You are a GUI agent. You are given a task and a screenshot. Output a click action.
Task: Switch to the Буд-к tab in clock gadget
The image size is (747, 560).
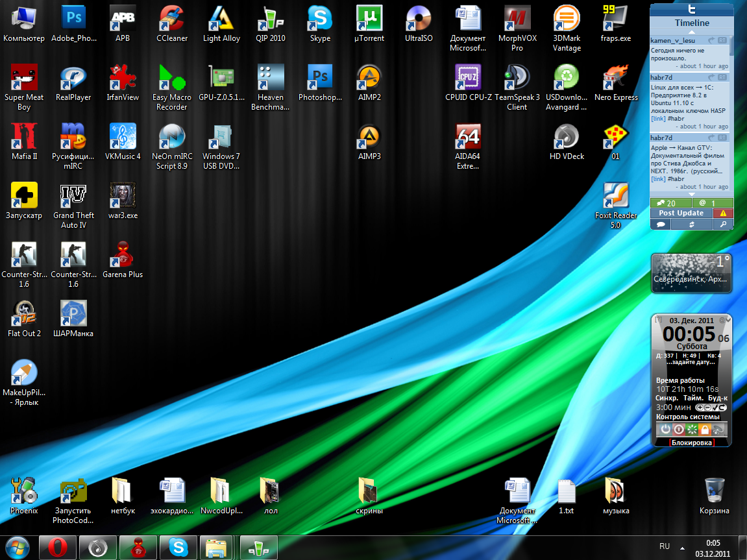(717, 398)
